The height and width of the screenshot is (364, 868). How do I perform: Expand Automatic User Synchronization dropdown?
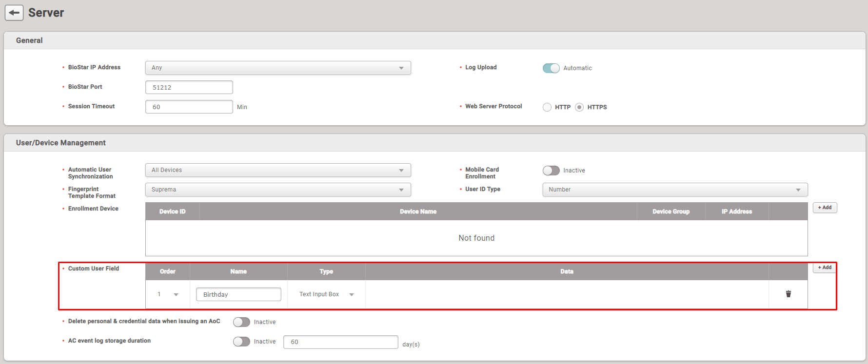click(278, 170)
